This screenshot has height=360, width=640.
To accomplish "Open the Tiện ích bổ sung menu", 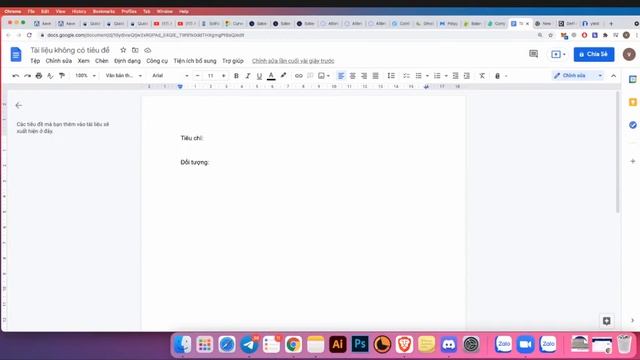I will [195, 61].
